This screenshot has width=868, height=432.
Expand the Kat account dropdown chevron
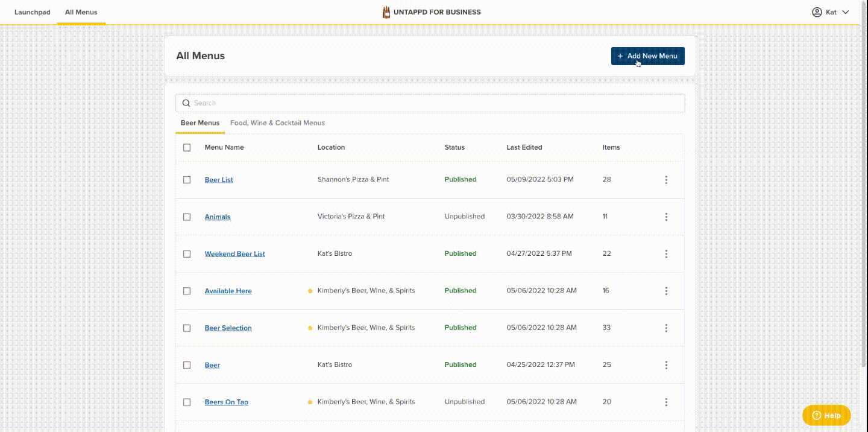tap(846, 12)
